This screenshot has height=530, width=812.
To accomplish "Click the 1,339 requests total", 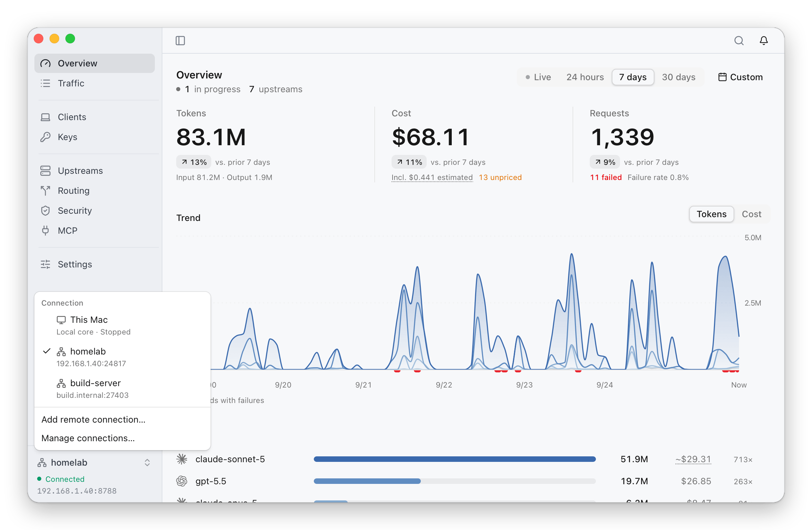I will pyautogui.click(x=622, y=137).
